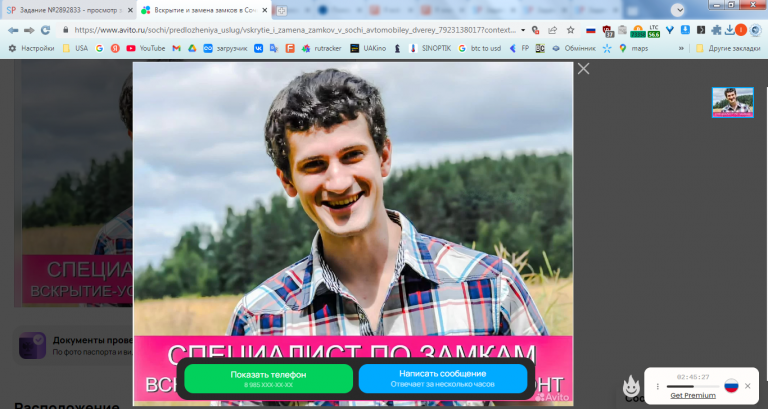The width and height of the screenshot is (768, 409).
Task: Open the BC bookmark icon
Action: 540,48
